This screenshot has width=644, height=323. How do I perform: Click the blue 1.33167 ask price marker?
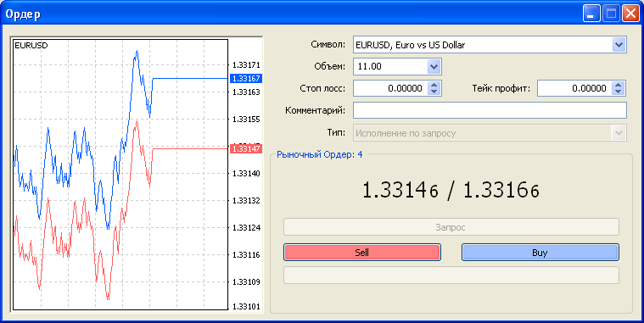click(x=245, y=78)
